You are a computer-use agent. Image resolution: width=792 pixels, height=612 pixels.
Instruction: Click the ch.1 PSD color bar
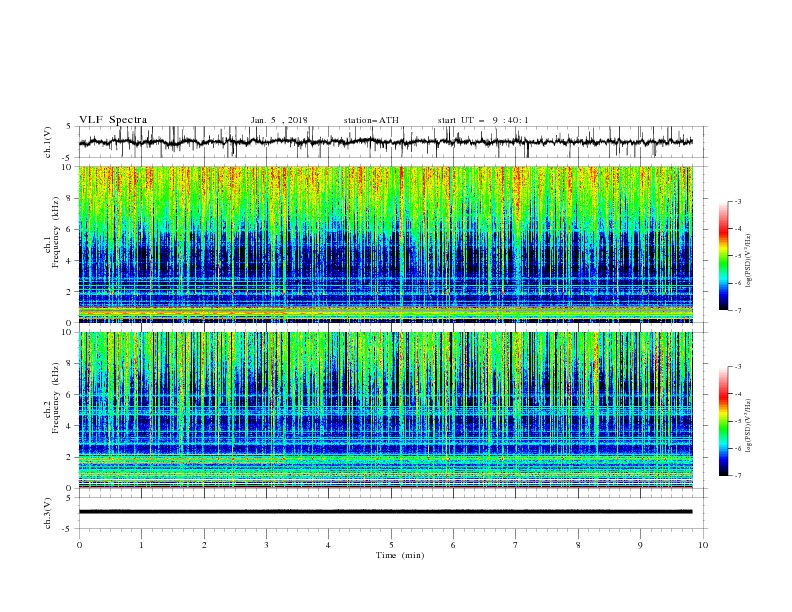[724, 256]
